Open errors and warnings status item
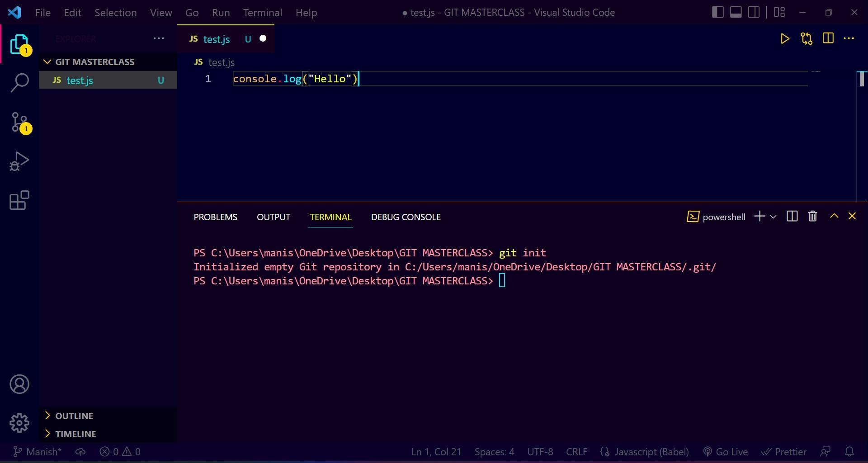The width and height of the screenshot is (868, 463). [120, 452]
